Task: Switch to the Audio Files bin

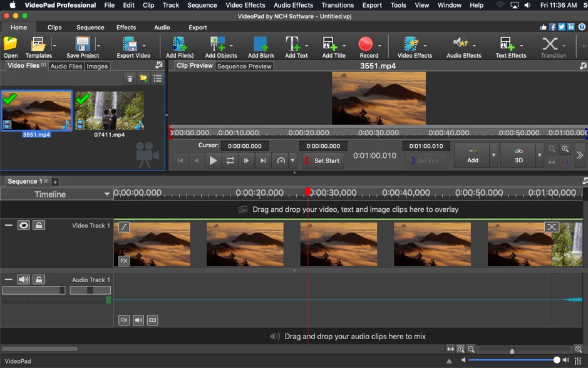Action: 66,66
